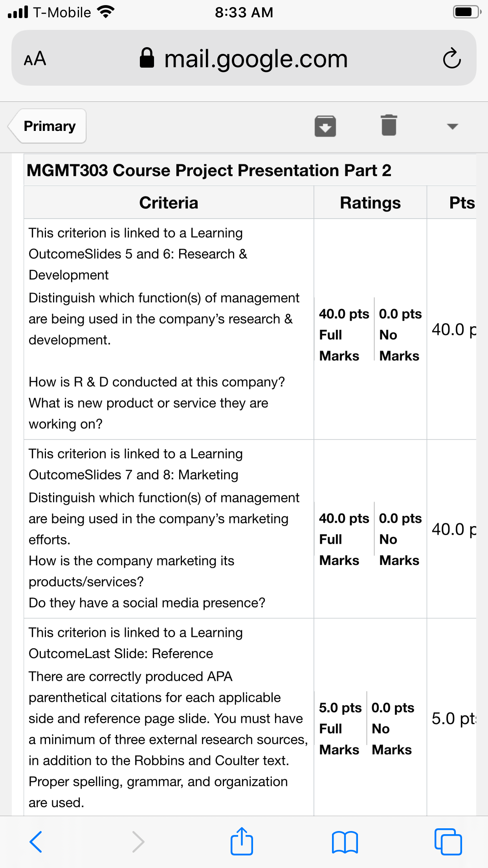
Task: Open the AA reader text options
Action: tap(35, 59)
